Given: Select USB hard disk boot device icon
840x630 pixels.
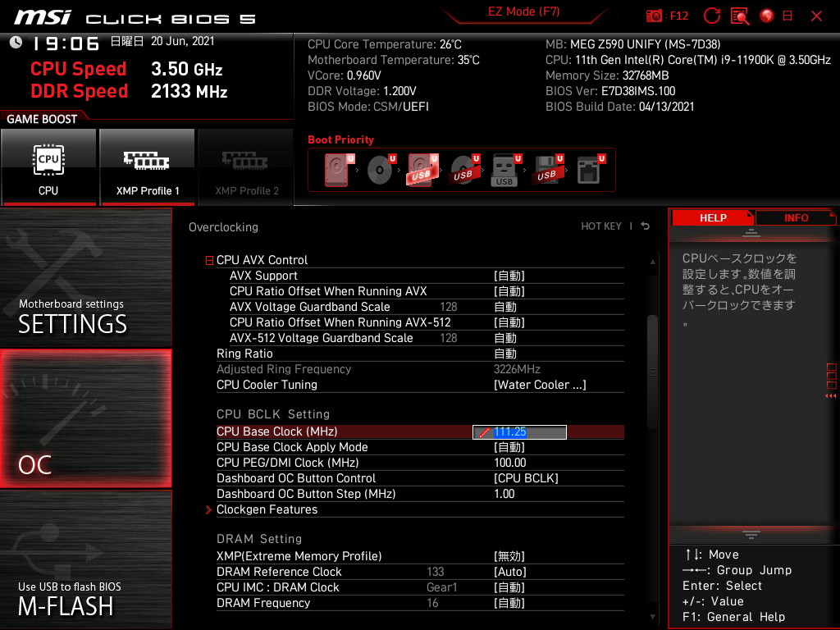Looking at the screenshot, I should point(422,170).
